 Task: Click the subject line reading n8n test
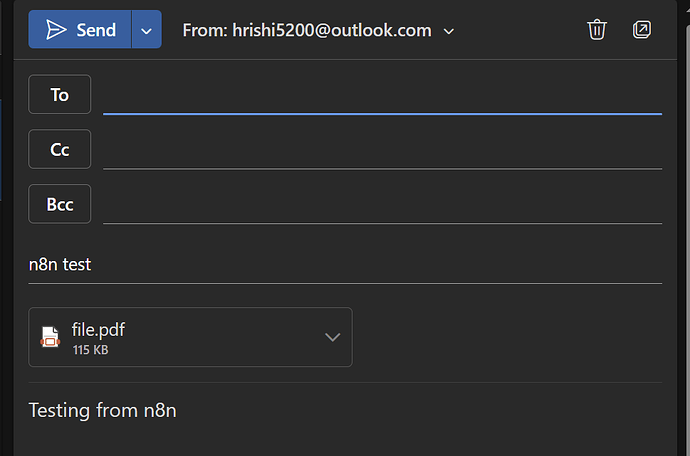click(x=60, y=265)
